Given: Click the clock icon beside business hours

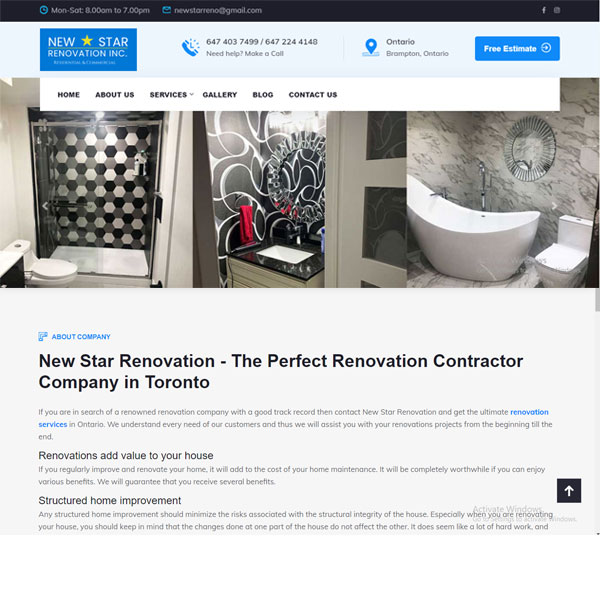Looking at the screenshot, I should [44, 10].
